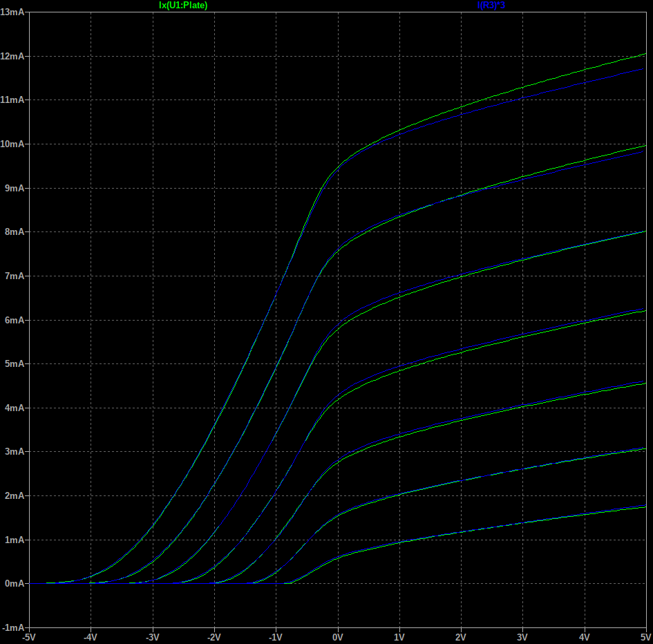Click the -4V horizontal axis label
The image size is (653, 644).
pyautogui.click(x=91, y=638)
